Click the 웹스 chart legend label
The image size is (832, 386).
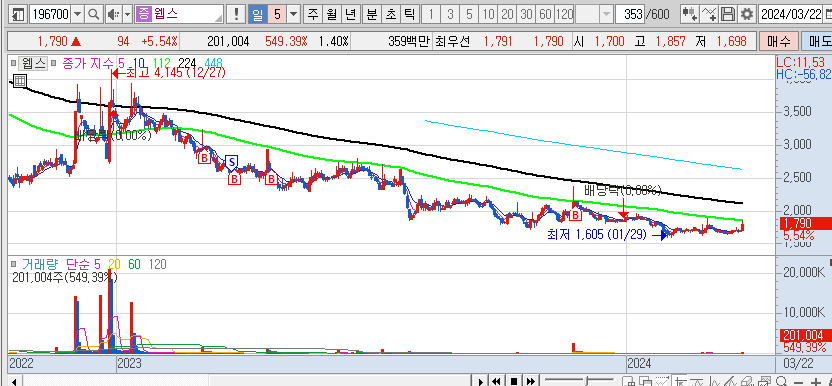33,64
